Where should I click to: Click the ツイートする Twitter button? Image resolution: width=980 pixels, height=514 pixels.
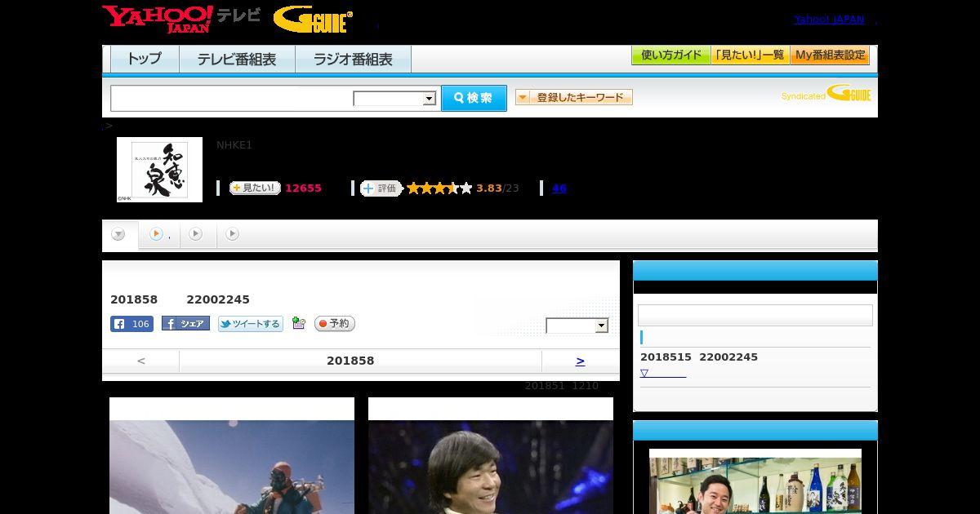pos(251,324)
